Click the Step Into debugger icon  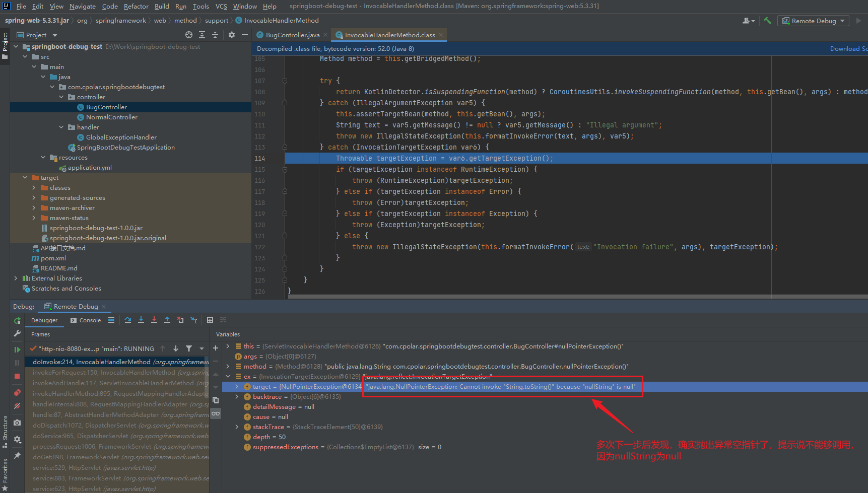tap(141, 320)
